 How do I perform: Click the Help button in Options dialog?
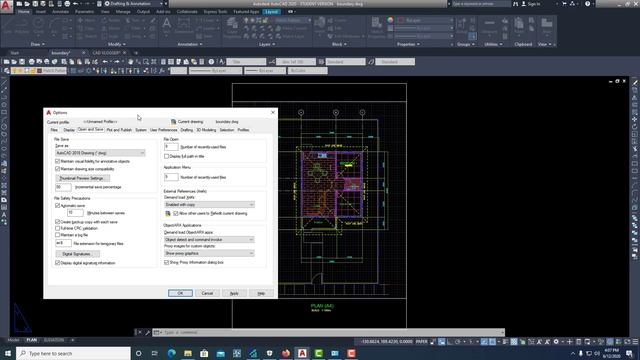[x=261, y=293]
